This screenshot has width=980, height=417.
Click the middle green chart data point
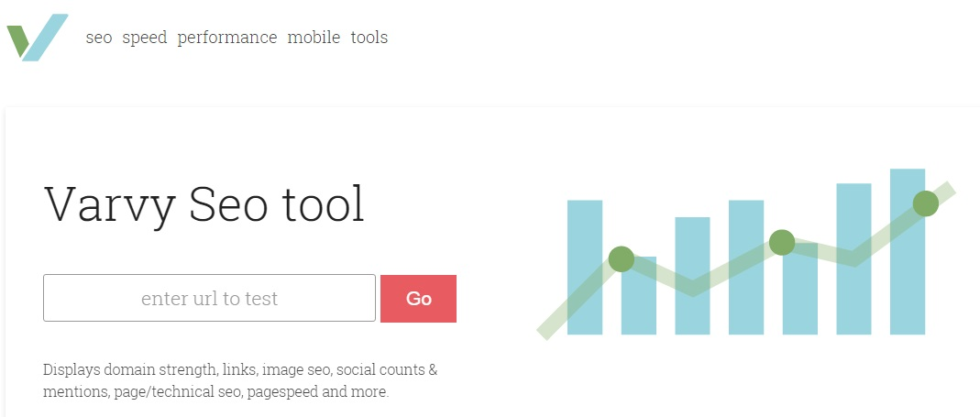pyautogui.click(x=782, y=243)
